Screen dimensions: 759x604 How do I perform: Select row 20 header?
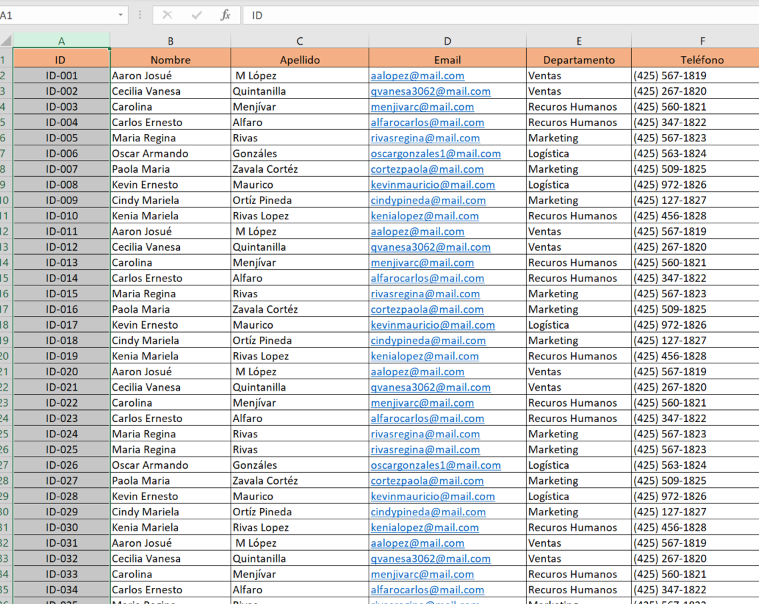(x=6, y=356)
